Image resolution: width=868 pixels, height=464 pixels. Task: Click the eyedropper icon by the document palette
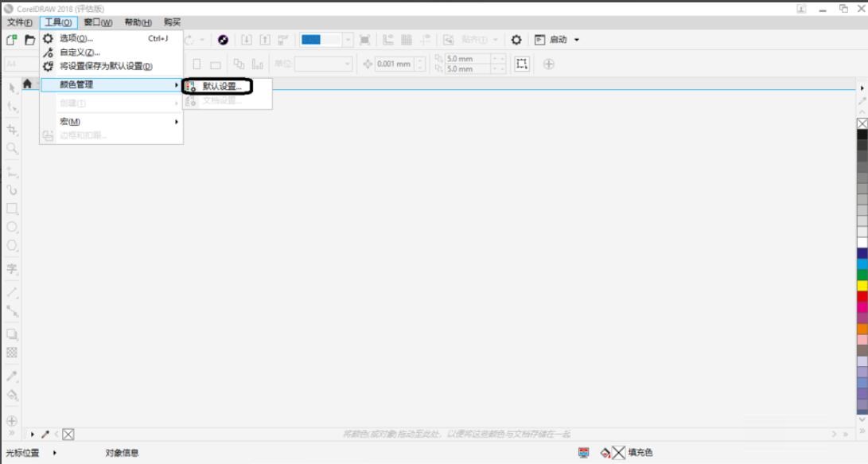(45, 434)
